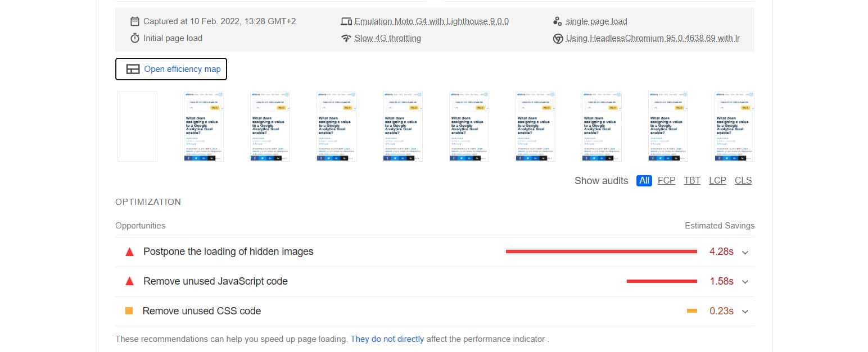868x352 pixels.
Task: Click the red triangle next to hidden images
Action: pyautogui.click(x=129, y=252)
